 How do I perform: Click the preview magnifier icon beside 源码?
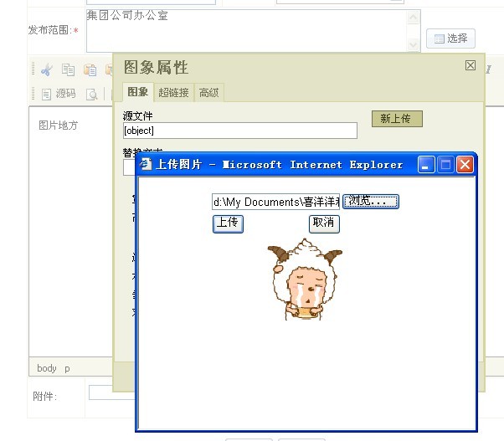(92, 94)
